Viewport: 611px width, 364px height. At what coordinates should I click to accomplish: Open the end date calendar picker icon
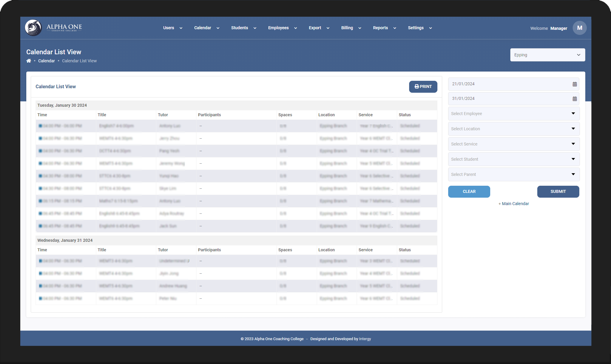[x=575, y=99]
